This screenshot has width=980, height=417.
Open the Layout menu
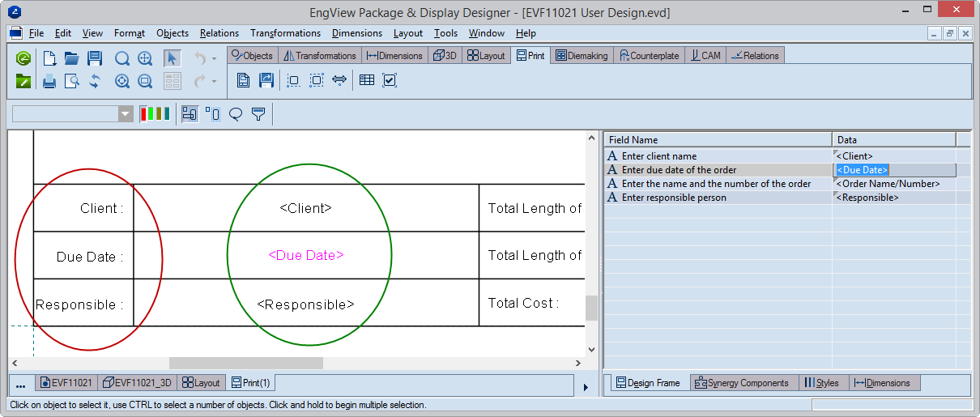[x=408, y=33]
